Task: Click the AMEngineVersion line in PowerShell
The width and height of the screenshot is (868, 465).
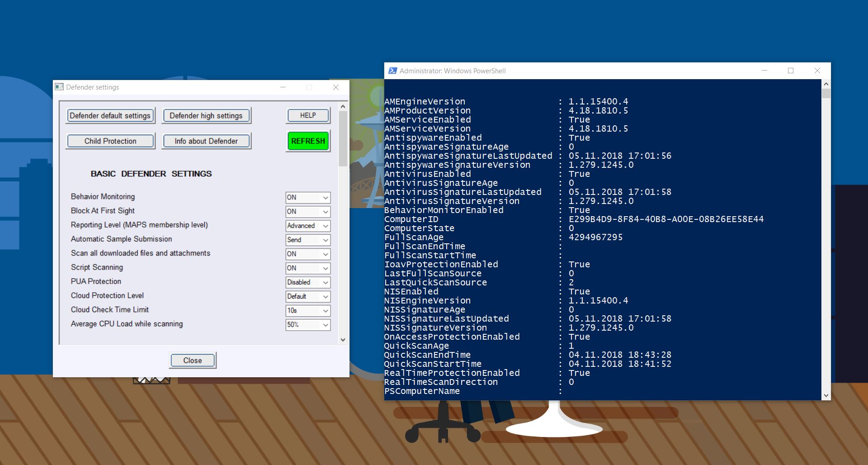Action: coord(506,102)
